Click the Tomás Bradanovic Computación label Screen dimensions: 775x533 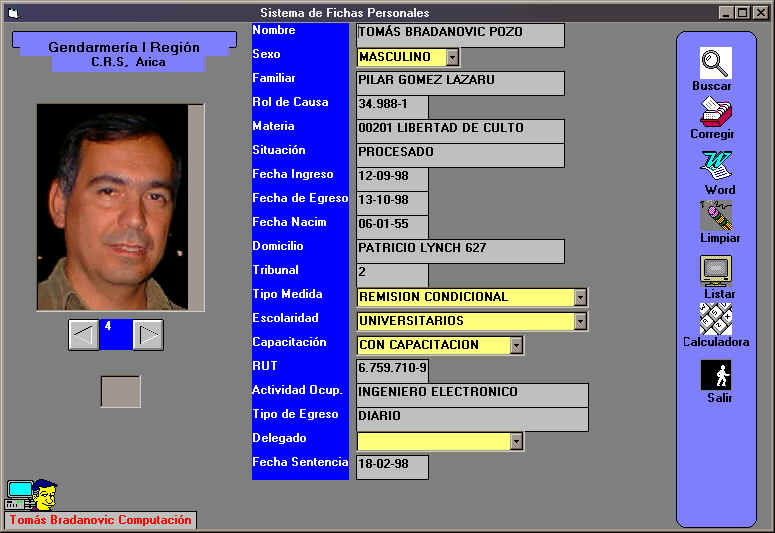tap(100, 520)
